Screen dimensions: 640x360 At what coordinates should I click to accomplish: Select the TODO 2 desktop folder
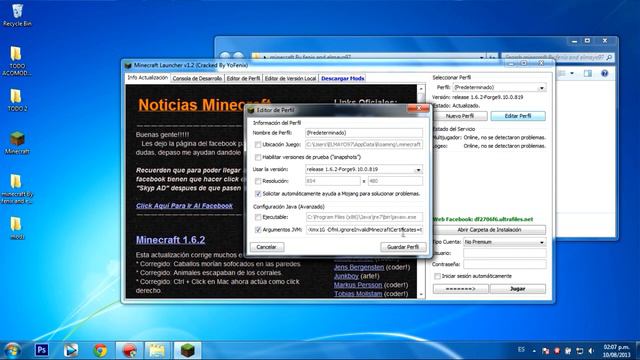[17, 100]
